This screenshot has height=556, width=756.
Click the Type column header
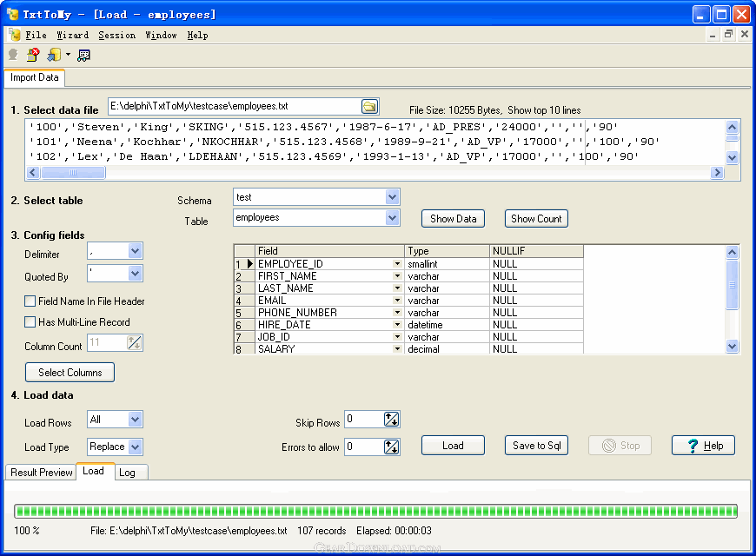pos(447,251)
